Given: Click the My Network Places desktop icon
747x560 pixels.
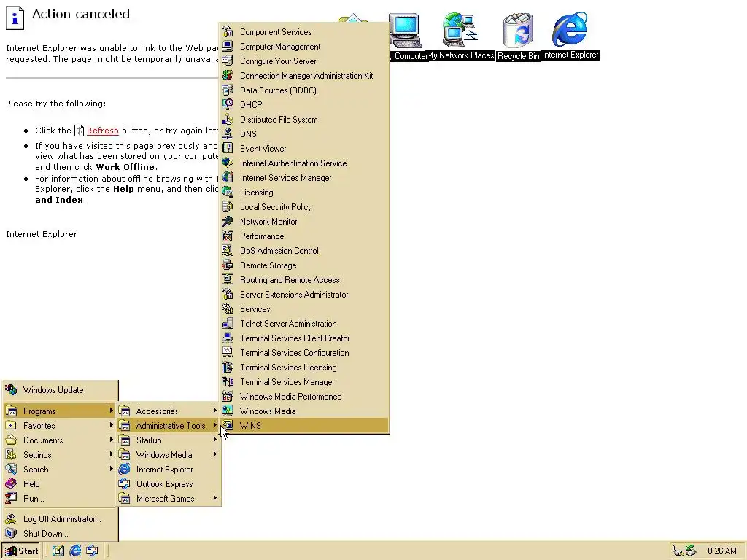Looking at the screenshot, I should click(460, 29).
